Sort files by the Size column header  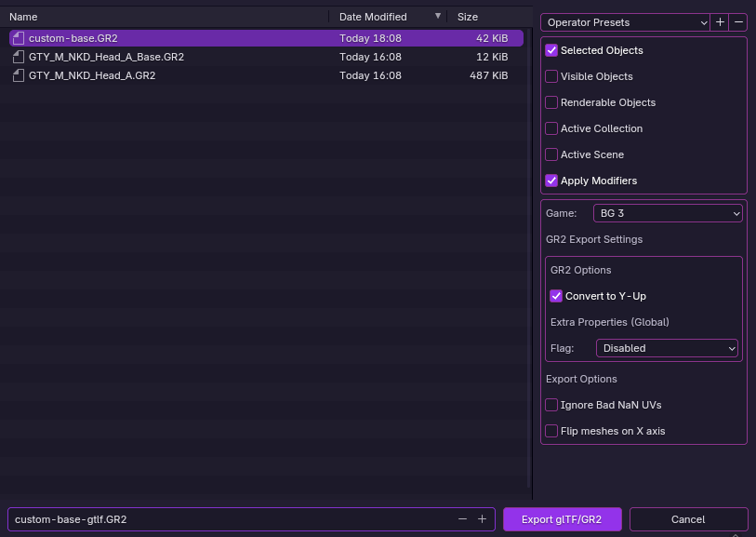click(x=468, y=17)
